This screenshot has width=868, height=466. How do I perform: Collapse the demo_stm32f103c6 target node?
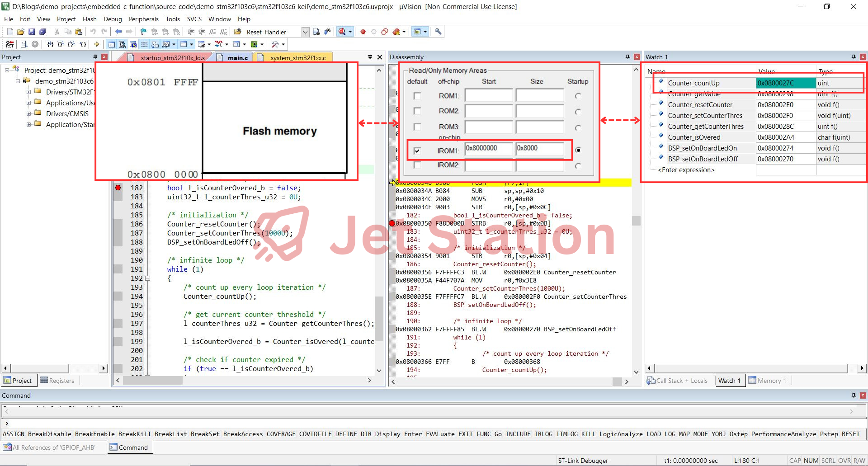(x=18, y=81)
